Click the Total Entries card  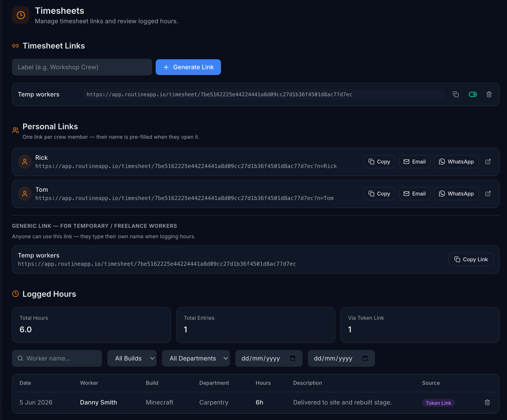coord(256,325)
